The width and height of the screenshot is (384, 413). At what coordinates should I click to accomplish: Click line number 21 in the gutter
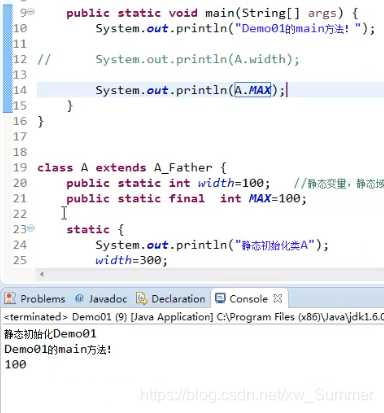pyautogui.click(x=20, y=198)
